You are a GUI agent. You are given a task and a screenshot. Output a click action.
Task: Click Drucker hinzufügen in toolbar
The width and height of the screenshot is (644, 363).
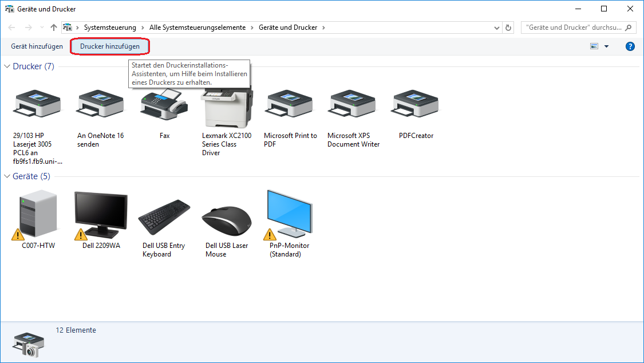tap(110, 46)
